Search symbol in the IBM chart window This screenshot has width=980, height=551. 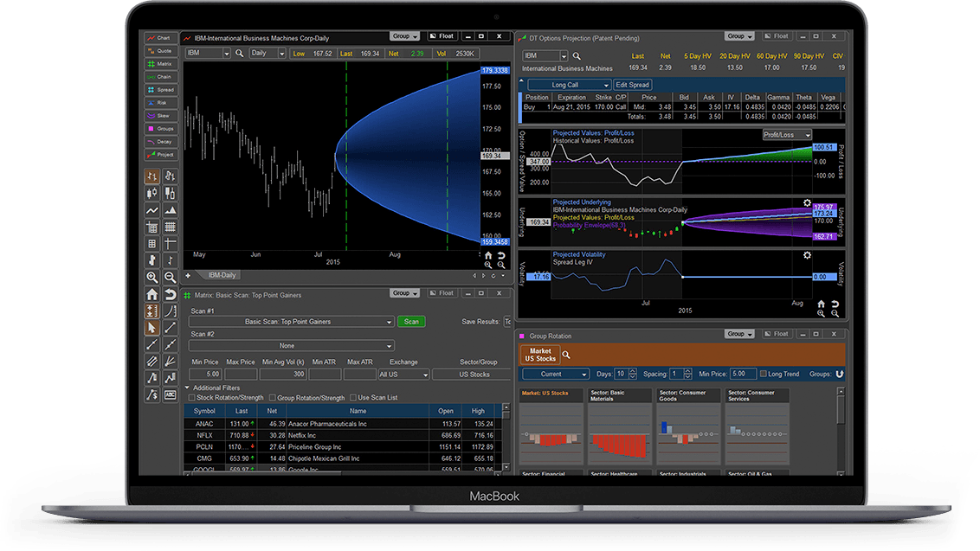[240, 54]
